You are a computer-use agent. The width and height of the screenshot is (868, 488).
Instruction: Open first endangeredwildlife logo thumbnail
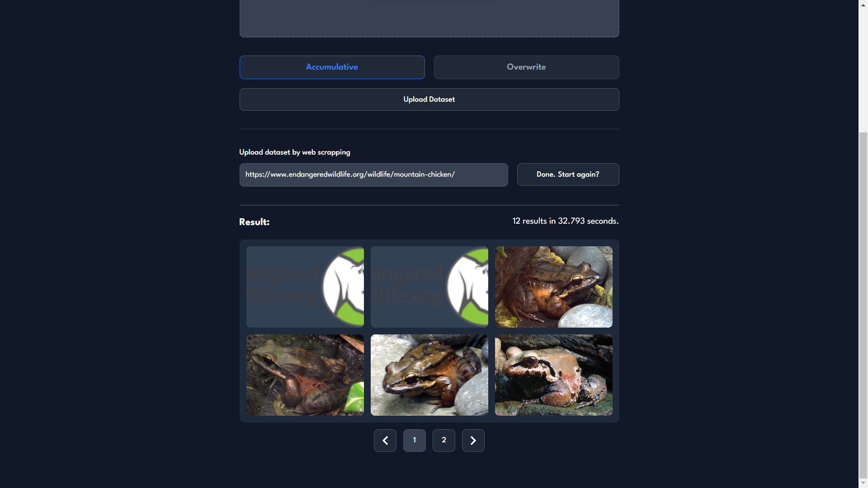coord(305,287)
